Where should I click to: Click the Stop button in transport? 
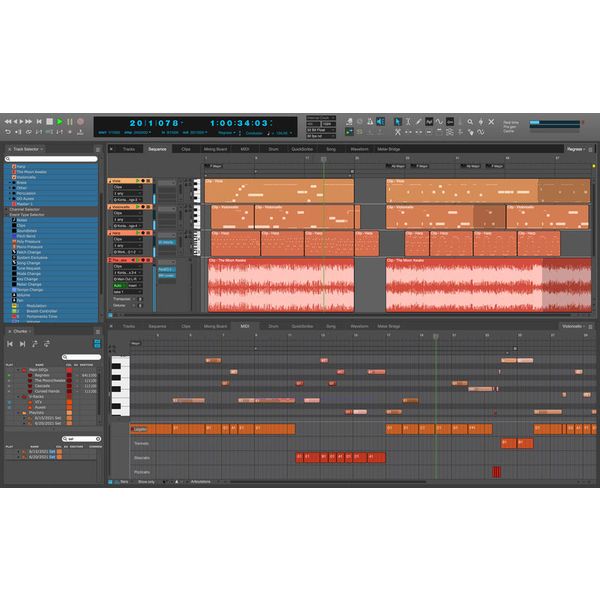(48, 121)
